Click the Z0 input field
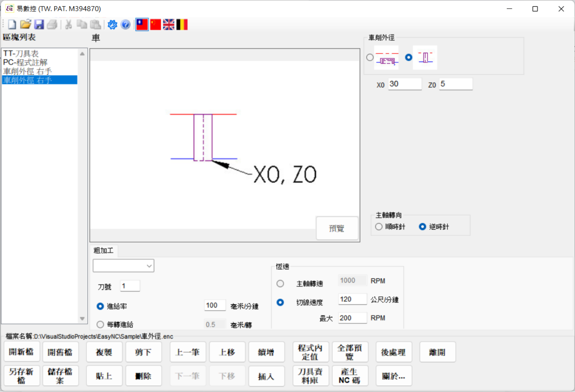575x392 pixels. [456, 84]
